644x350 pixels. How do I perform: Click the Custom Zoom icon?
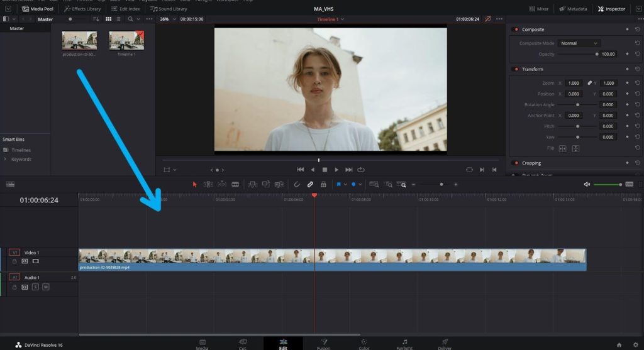coord(402,185)
